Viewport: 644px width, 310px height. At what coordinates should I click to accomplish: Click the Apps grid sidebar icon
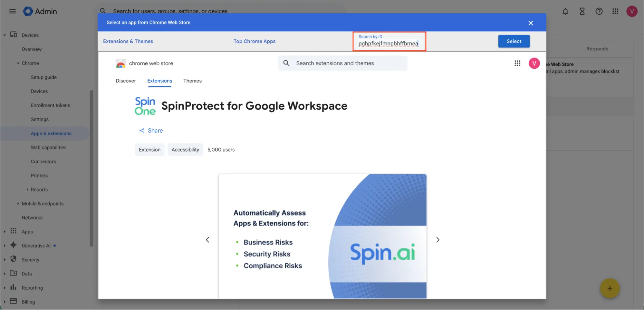[13, 231]
